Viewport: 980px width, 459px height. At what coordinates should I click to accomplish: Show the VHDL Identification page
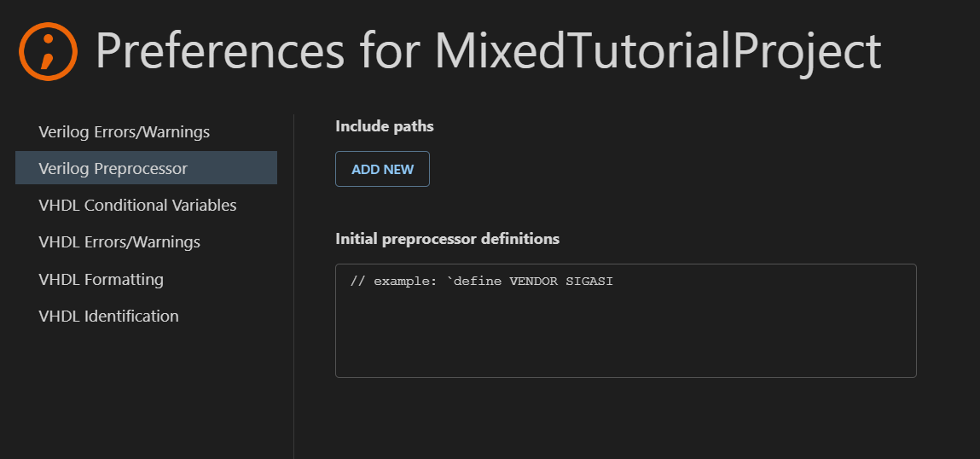click(x=108, y=316)
